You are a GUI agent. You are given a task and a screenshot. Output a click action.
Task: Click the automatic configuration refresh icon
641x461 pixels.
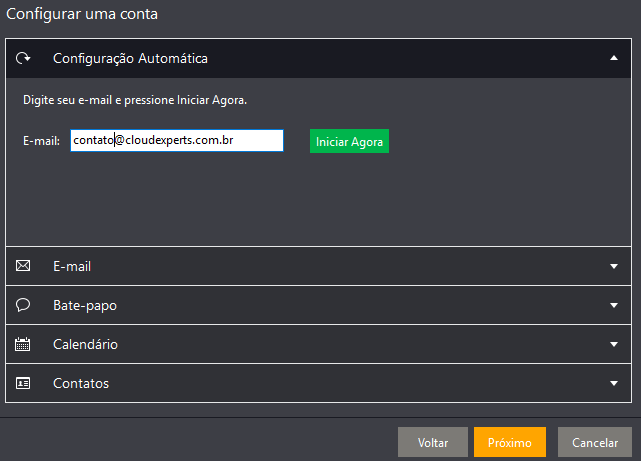click(23, 58)
